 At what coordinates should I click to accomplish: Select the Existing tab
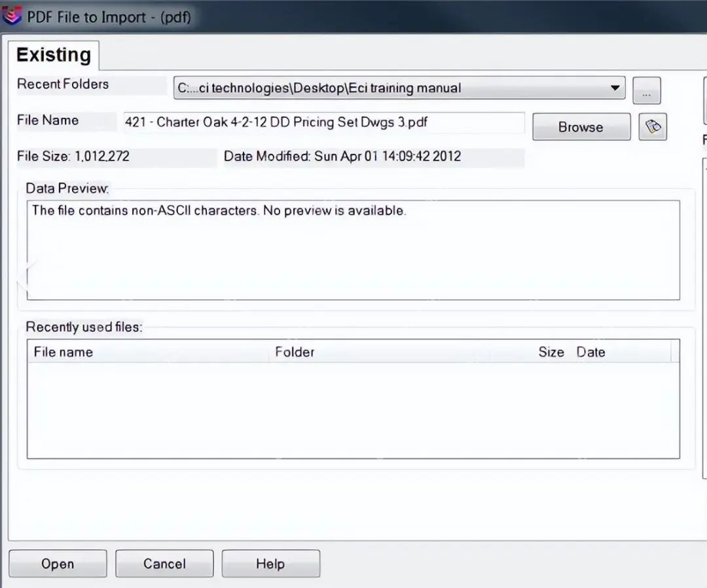[x=54, y=55]
